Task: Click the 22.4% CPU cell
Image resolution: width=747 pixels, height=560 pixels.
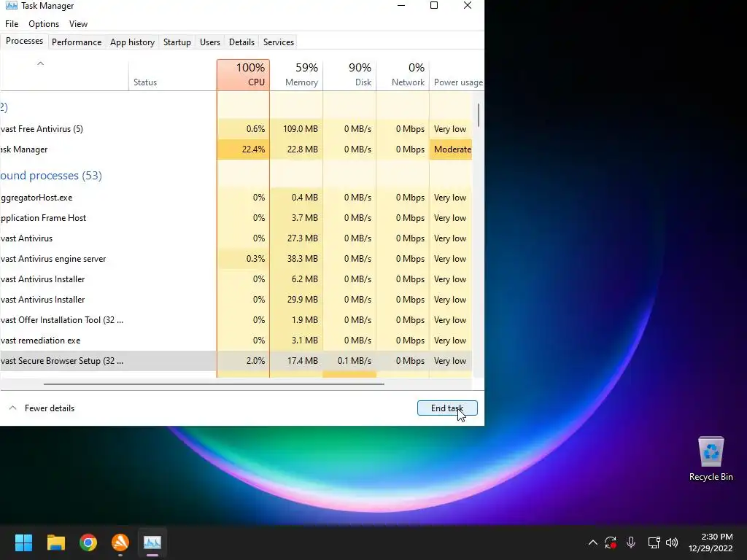Action: click(x=244, y=149)
